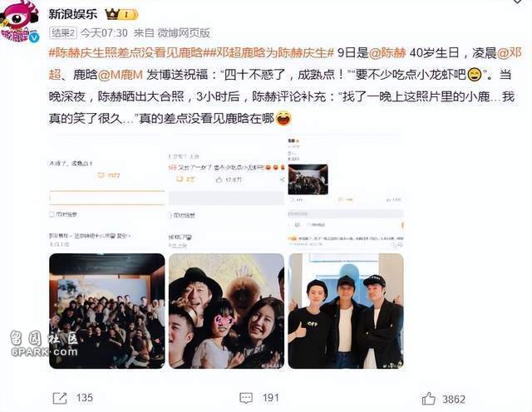This screenshot has height=412, width=532.
Task: Open the top-right screenshot thumbnail
Action: pyautogui.click(x=346, y=192)
